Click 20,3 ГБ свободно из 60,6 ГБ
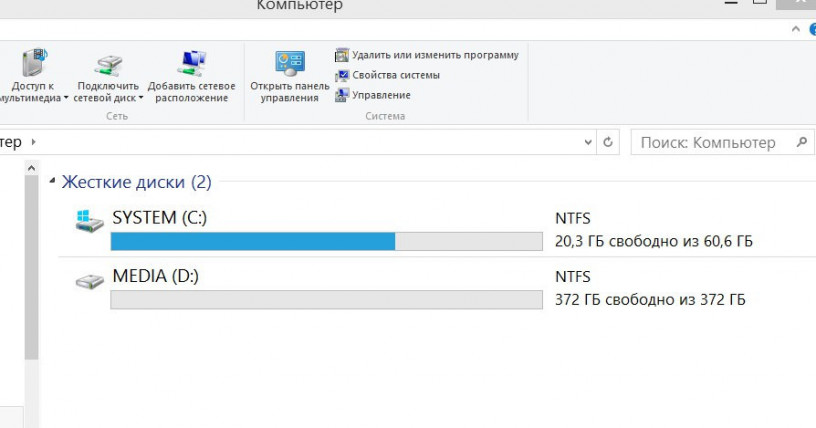816x428 pixels. tap(654, 241)
